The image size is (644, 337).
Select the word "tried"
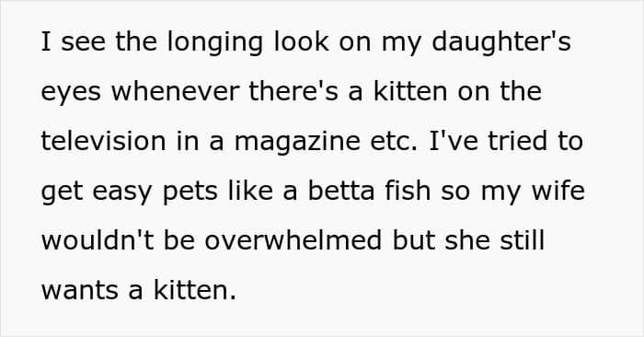(517, 141)
